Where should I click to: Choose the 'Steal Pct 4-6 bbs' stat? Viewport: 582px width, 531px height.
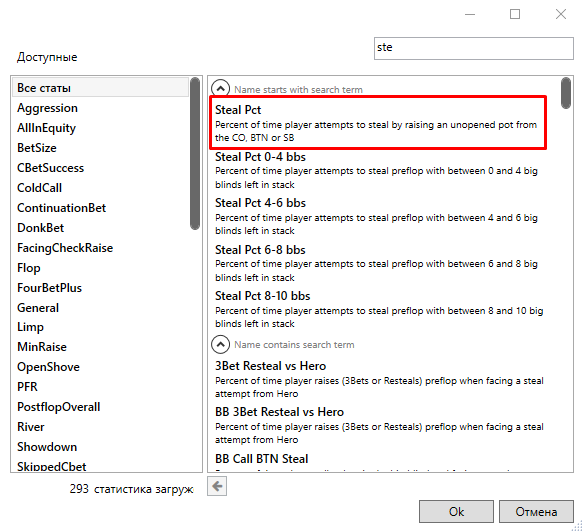[x=378, y=217]
